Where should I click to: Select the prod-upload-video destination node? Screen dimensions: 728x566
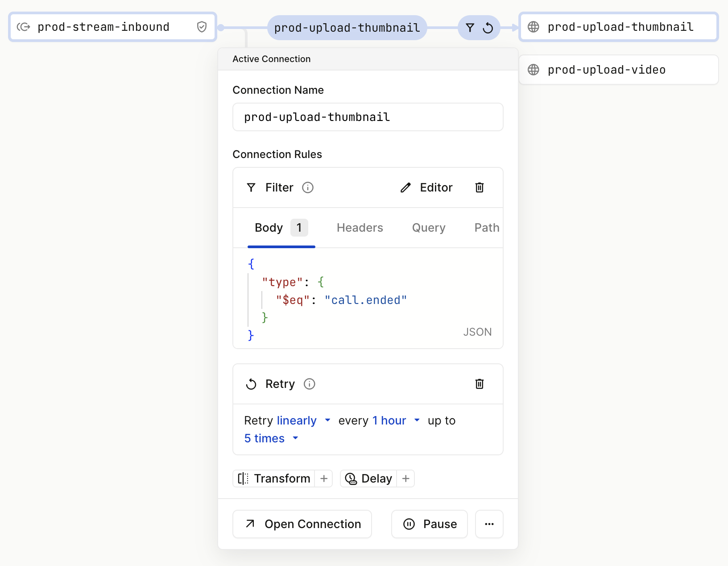(619, 70)
